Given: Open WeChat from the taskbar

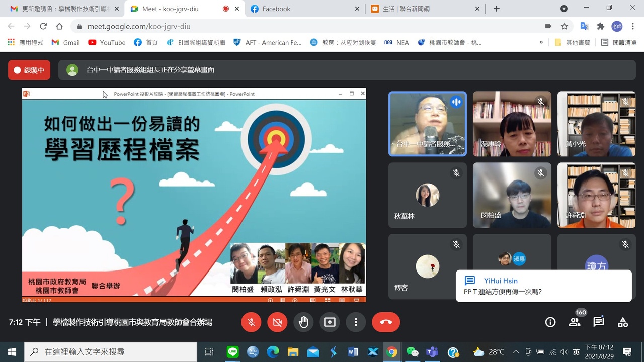Looking at the screenshot, I should point(412,352).
